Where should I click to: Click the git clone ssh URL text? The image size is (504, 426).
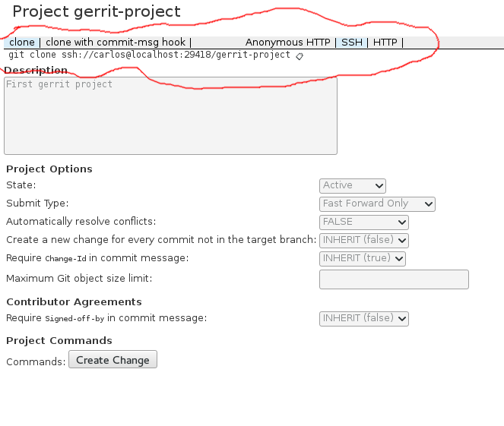(150, 55)
